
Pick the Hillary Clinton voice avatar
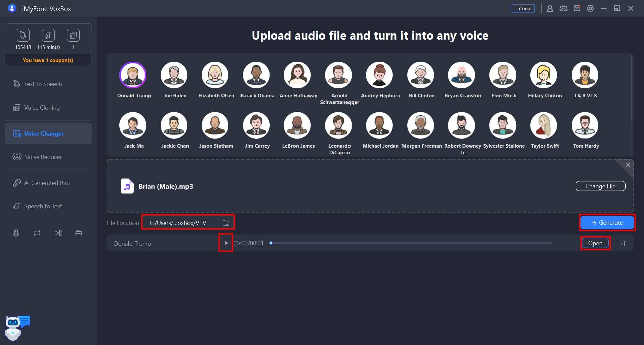pos(544,75)
